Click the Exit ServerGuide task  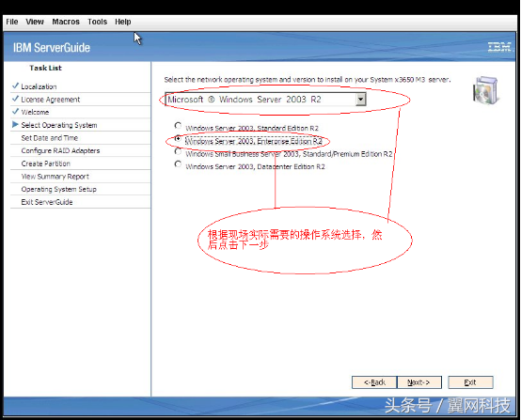47,202
